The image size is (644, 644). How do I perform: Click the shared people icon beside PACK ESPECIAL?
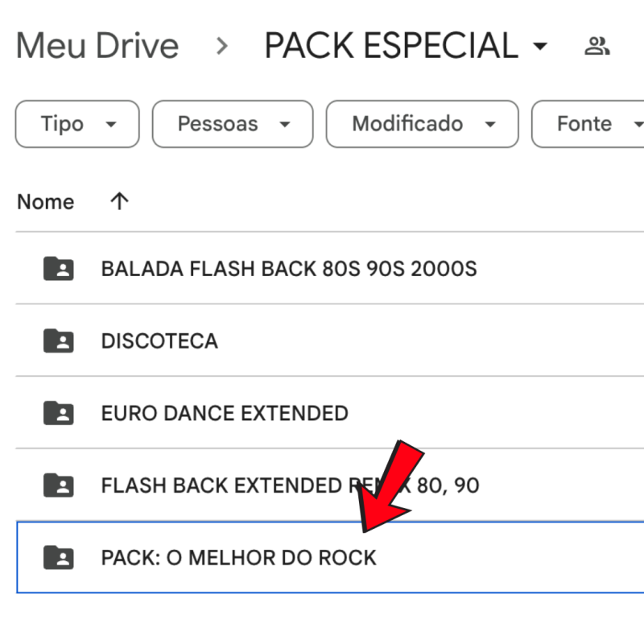point(597,46)
